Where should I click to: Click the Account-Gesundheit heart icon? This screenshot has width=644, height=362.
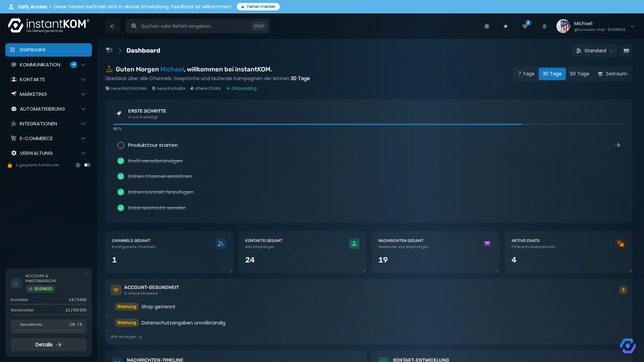[x=116, y=290]
